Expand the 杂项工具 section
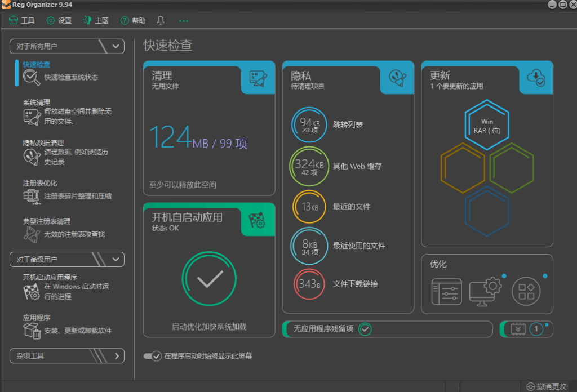Viewport: 577px width, 392px height. point(67,355)
